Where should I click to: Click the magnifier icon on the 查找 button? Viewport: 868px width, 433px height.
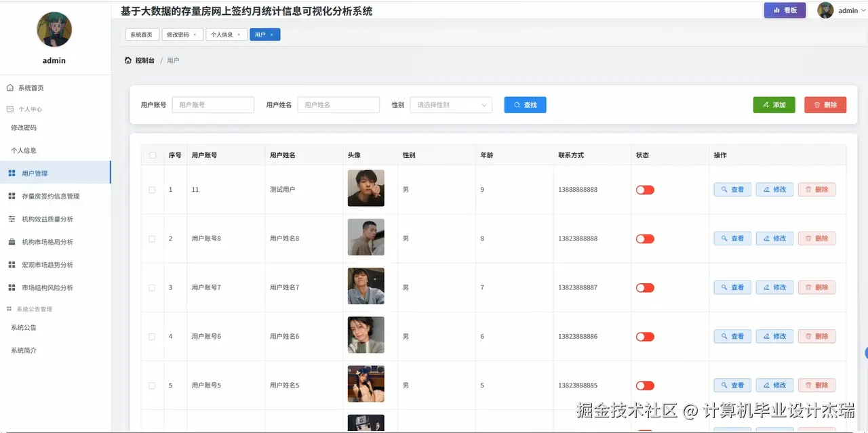coord(517,104)
